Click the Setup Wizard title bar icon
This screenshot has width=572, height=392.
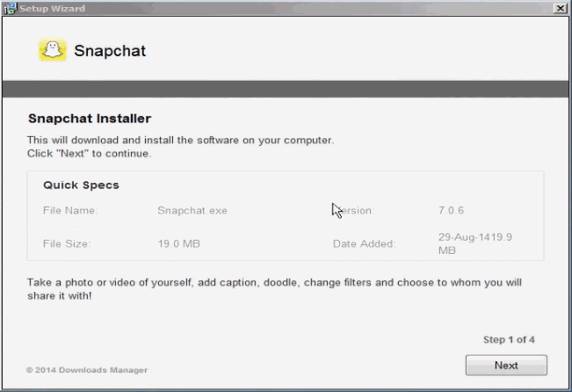point(11,9)
